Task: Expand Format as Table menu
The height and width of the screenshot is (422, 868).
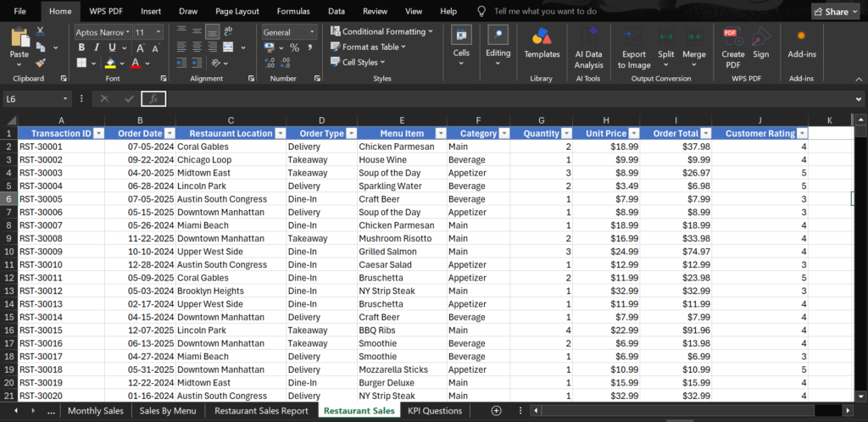Action: [x=403, y=47]
